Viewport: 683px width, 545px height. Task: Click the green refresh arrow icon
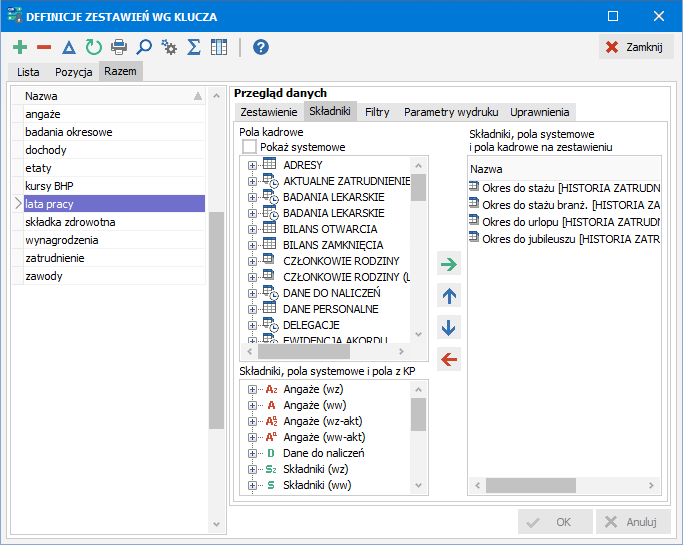pos(93,47)
